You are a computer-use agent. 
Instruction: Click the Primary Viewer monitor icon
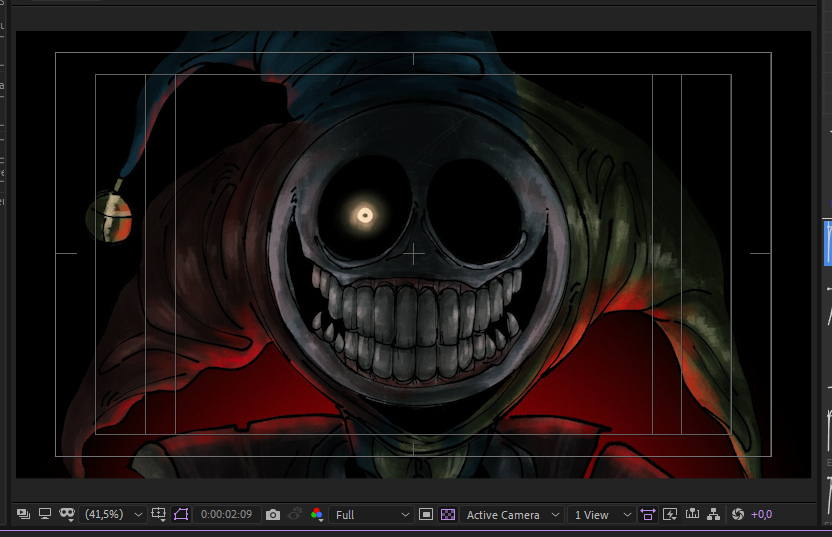45,514
